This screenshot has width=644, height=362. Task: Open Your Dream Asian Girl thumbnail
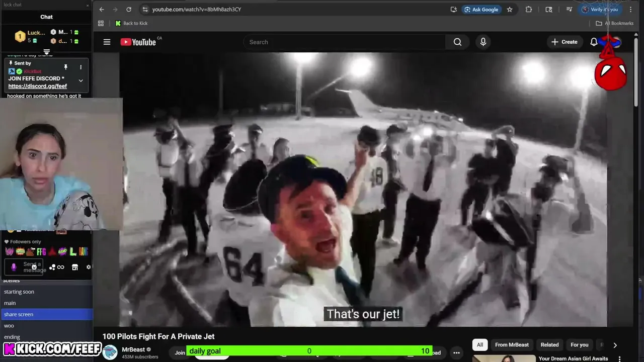click(504, 358)
